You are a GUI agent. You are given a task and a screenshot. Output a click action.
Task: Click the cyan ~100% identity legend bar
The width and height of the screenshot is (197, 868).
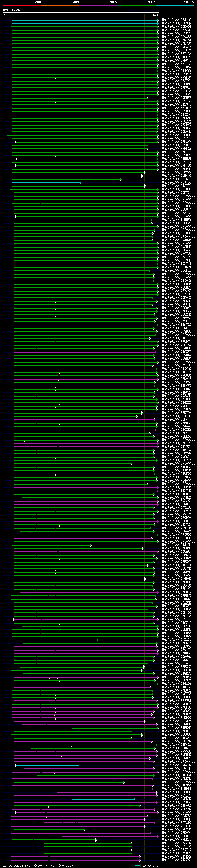point(175,6)
